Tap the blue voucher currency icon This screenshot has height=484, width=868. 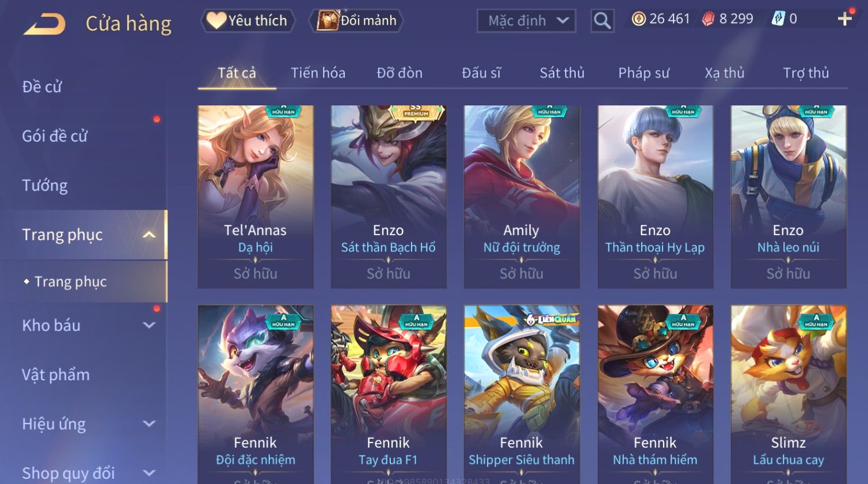coord(778,19)
